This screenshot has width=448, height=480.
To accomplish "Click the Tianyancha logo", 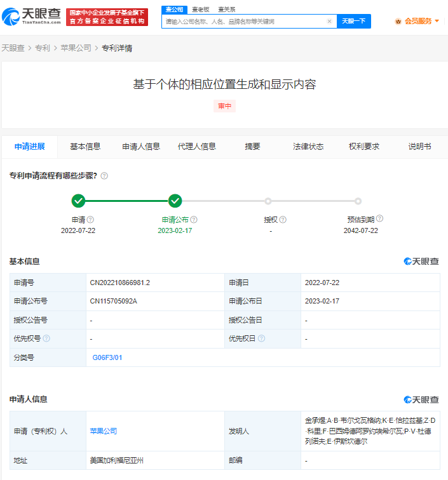I will click(31, 17).
